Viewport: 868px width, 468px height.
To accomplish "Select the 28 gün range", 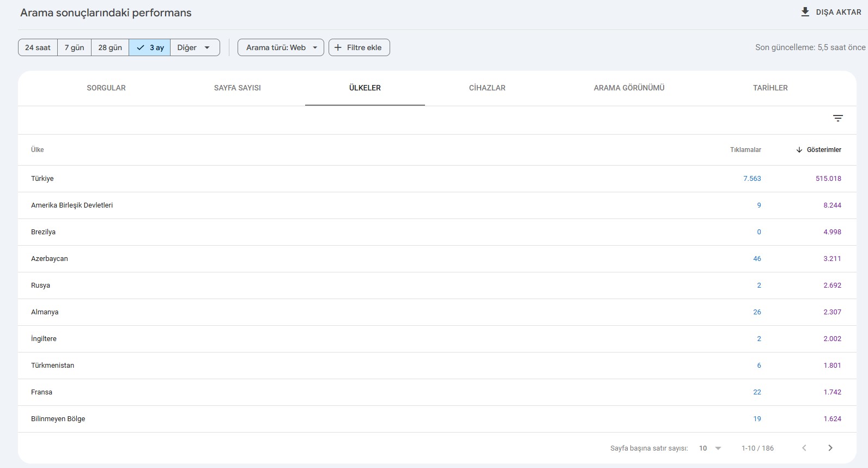I will (110, 47).
